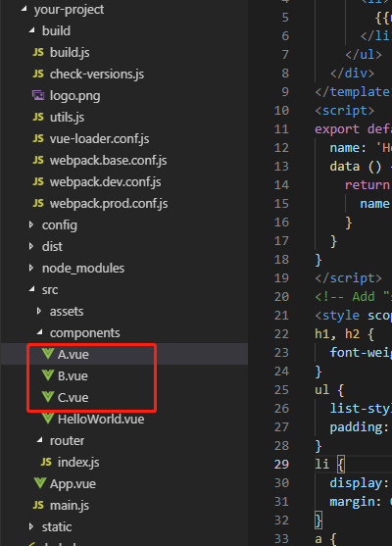Collapse the components folder arrow
392x546 pixels.
39,333
